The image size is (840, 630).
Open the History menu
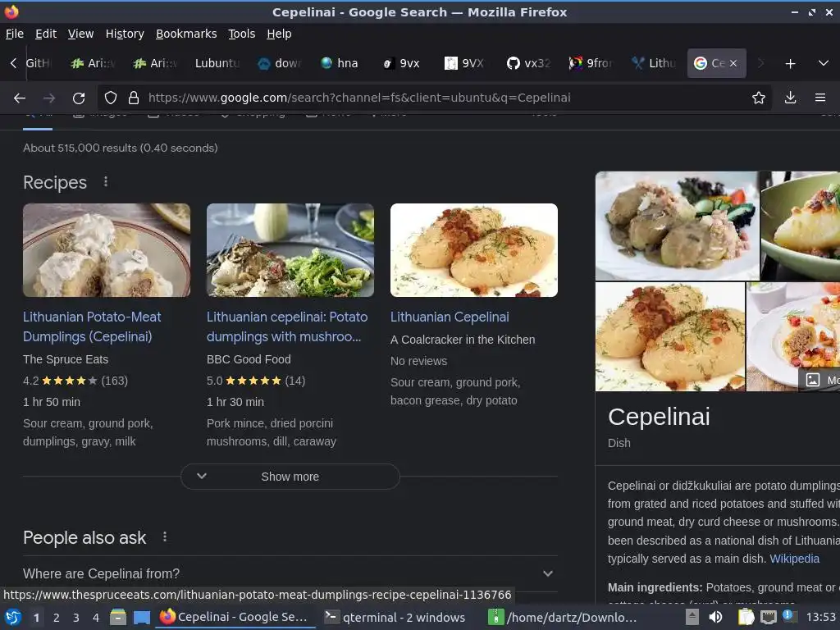[x=125, y=34]
